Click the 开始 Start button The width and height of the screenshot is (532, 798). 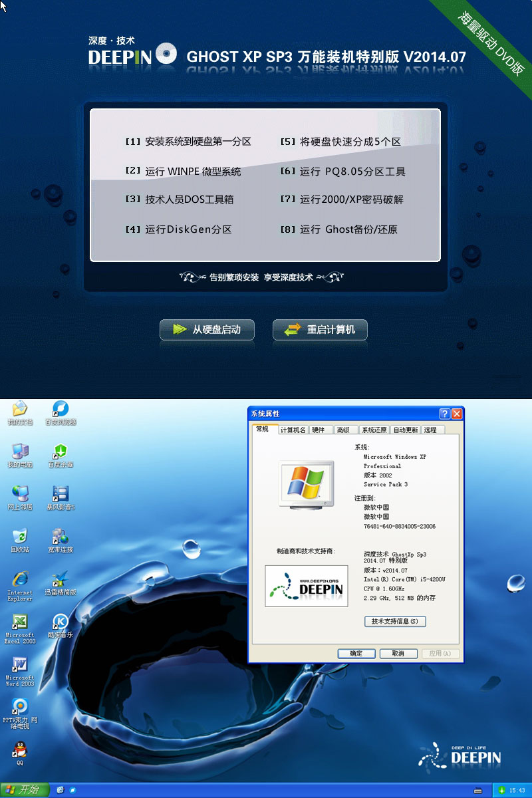(24, 790)
